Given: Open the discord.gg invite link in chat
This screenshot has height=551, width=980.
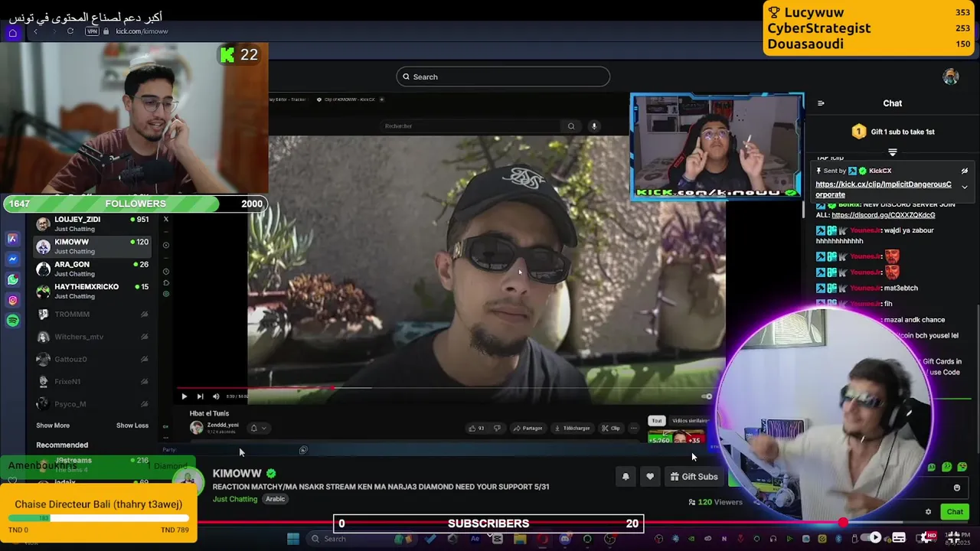Looking at the screenshot, I should [x=884, y=215].
